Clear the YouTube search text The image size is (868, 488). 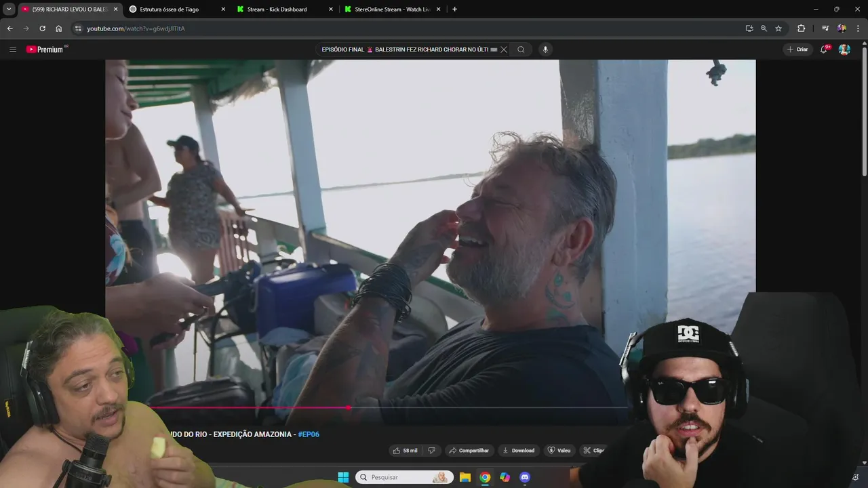tap(504, 49)
